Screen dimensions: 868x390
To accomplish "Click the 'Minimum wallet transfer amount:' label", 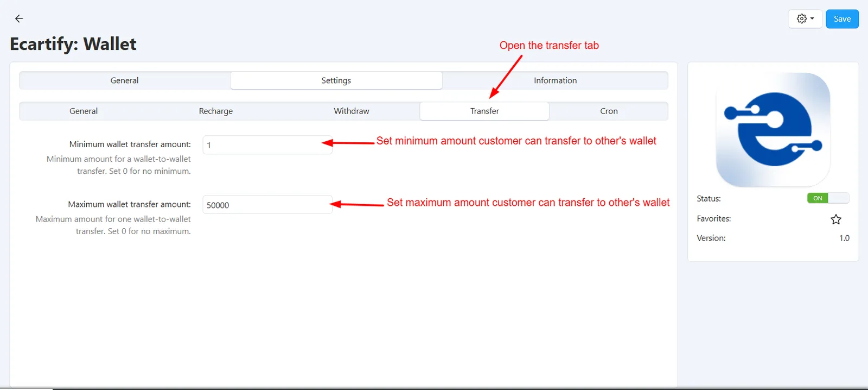I will (130, 144).
